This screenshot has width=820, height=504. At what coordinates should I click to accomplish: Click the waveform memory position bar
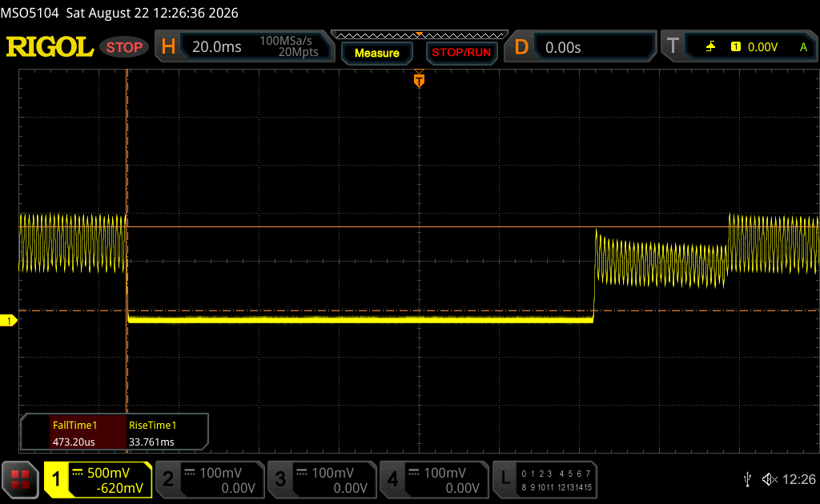click(x=420, y=35)
